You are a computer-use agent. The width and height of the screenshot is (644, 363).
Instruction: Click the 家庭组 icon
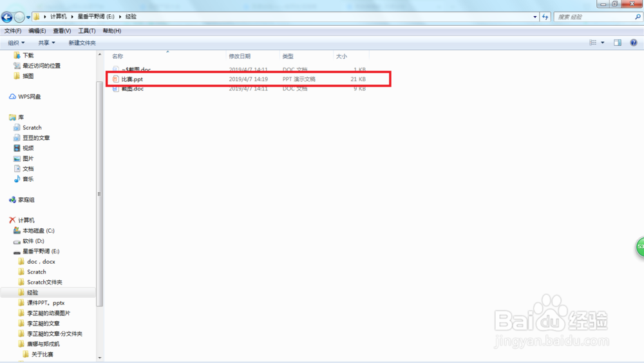(x=12, y=200)
